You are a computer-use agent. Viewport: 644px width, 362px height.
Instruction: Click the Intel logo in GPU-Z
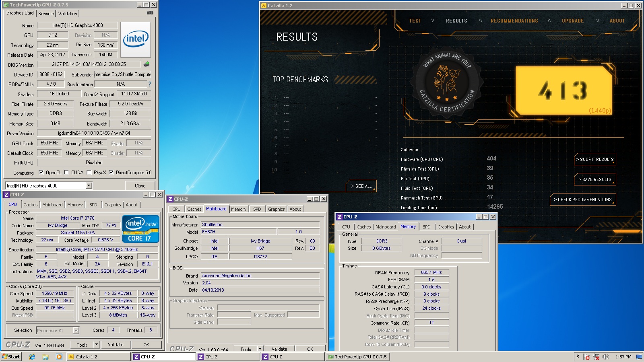pyautogui.click(x=136, y=39)
